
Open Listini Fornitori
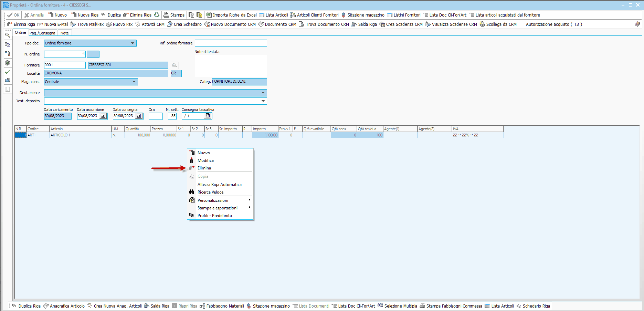tap(404, 15)
